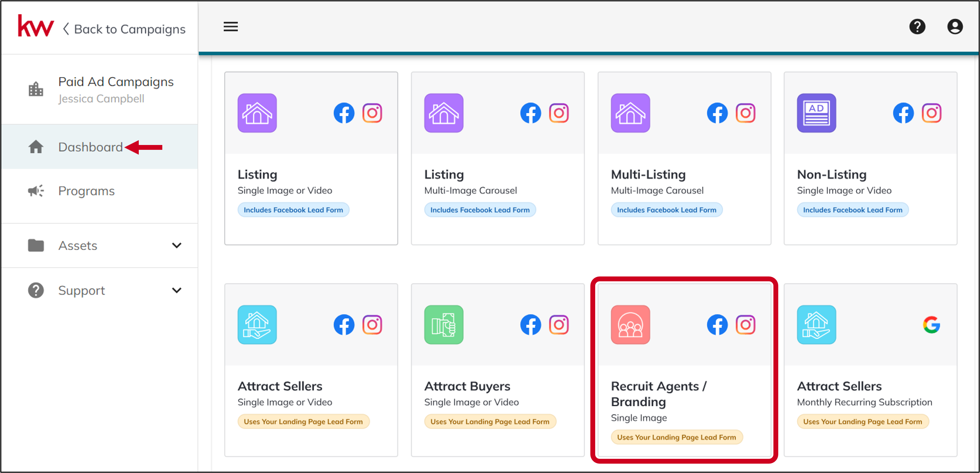The width and height of the screenshot is (980, 473).
Task: Click Facebook Lead Form badge on Listing Single Image card
Action: (x=293, y=210)
